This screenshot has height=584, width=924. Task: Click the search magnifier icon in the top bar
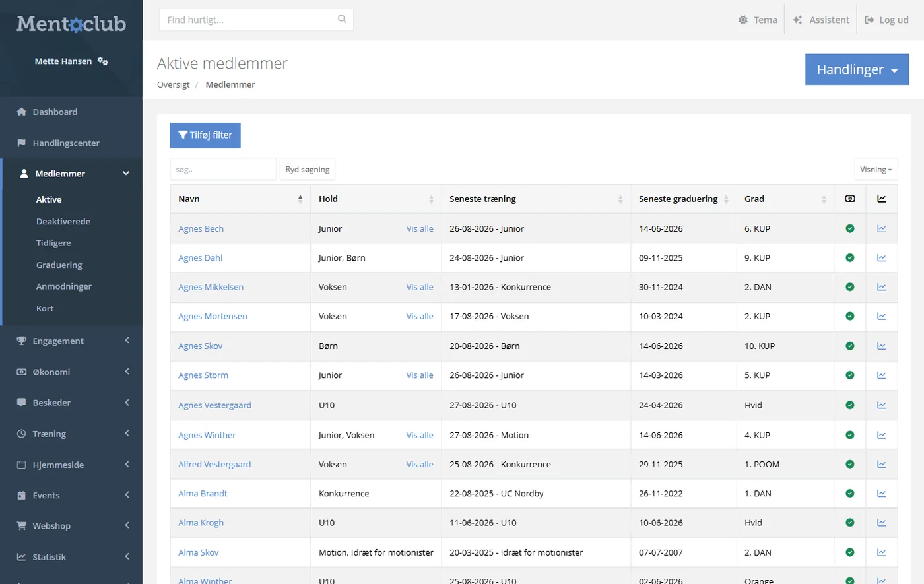click(x=342, y=19)
